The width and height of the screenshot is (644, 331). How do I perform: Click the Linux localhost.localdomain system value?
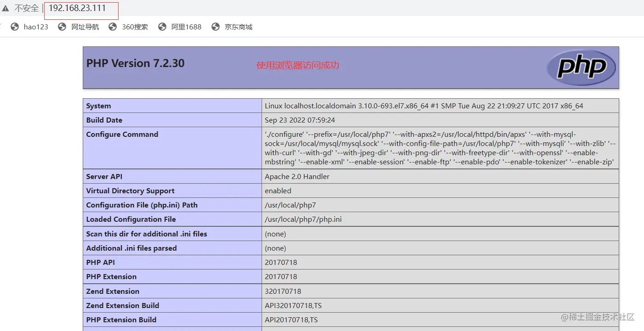coord(424,106)
